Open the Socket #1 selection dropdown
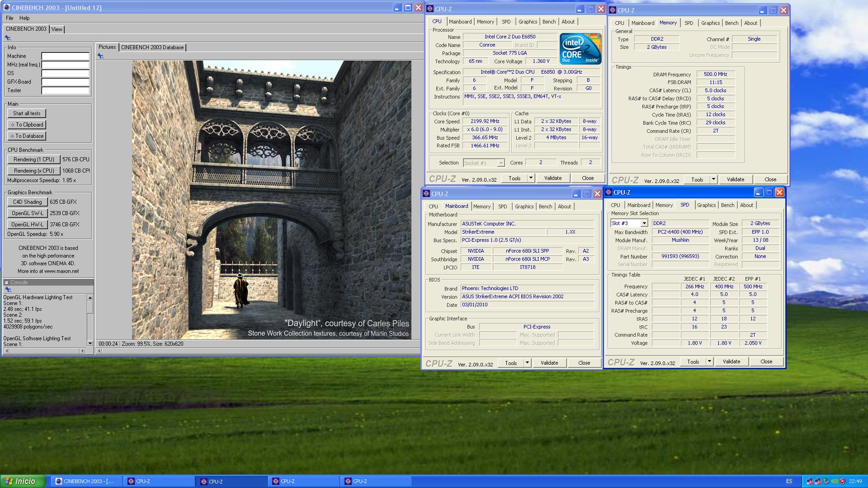 (500, 163)
